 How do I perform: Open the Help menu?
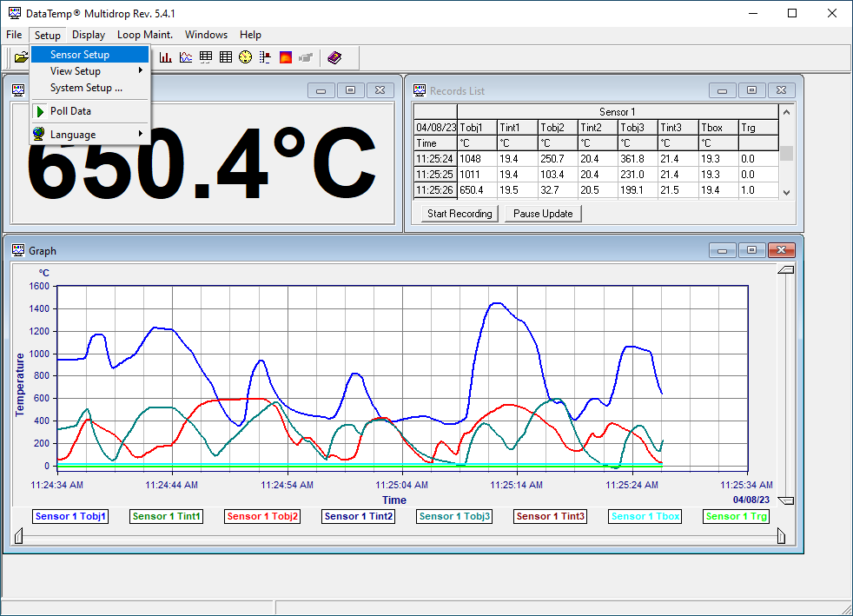coord(250,35)
